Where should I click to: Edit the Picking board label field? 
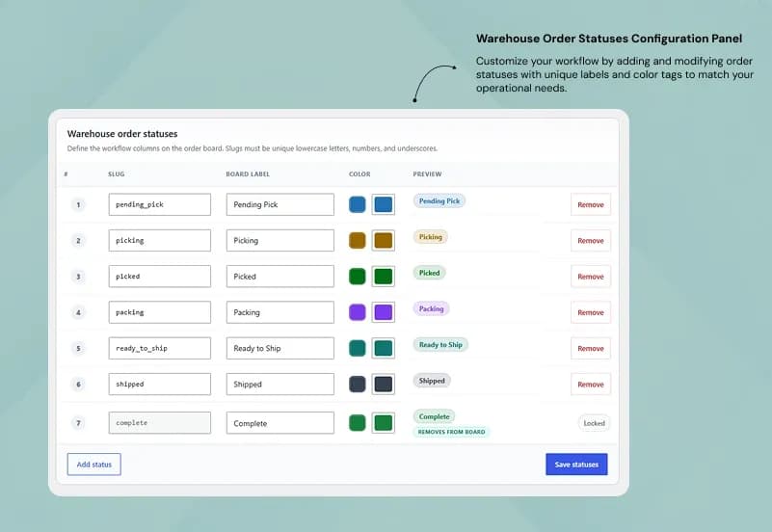(280, 240)
